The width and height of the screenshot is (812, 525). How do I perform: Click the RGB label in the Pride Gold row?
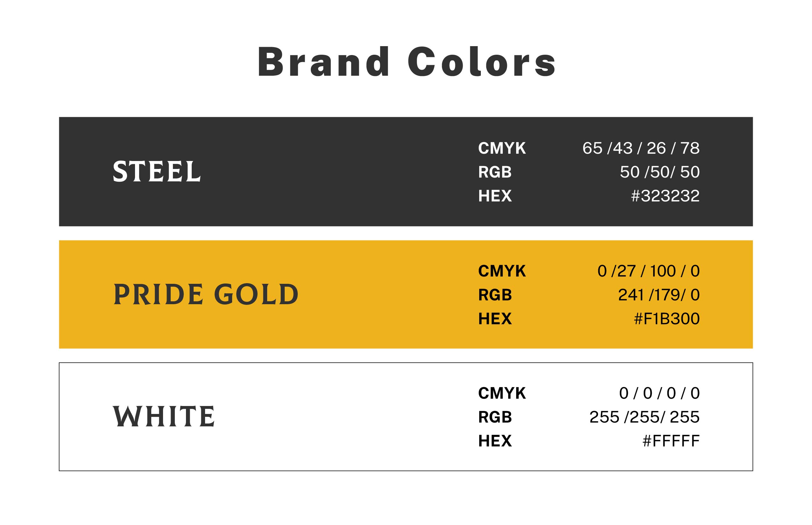point(495,295)
